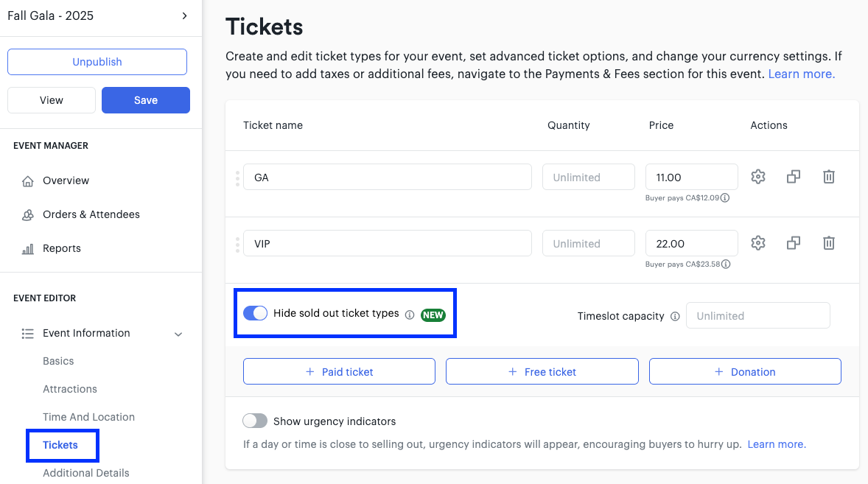Grab the GA row drag handle
The height and width of the screenshot is (484, 868).
coord(237,177)
